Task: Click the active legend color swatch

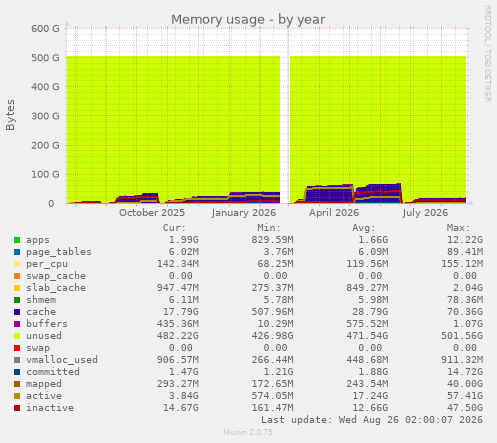Action: tap(17, 396)
